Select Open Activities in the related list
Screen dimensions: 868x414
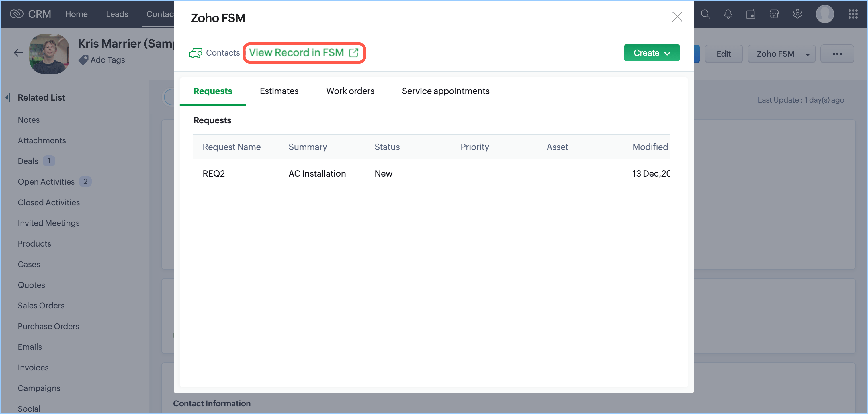(x=46, y=182)
